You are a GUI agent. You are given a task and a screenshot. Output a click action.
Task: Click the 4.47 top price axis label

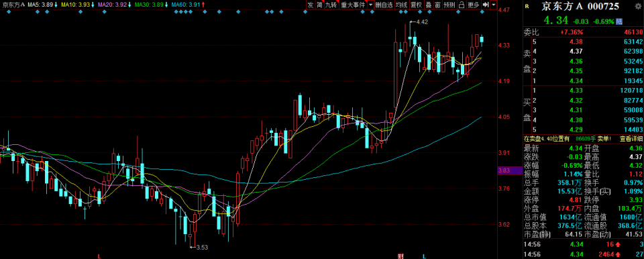pos(504,9)
